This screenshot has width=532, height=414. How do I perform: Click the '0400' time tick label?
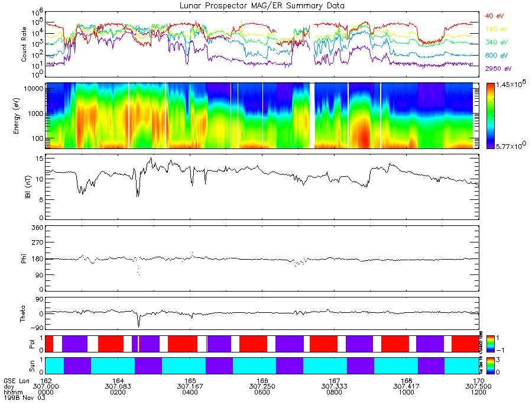190,392
